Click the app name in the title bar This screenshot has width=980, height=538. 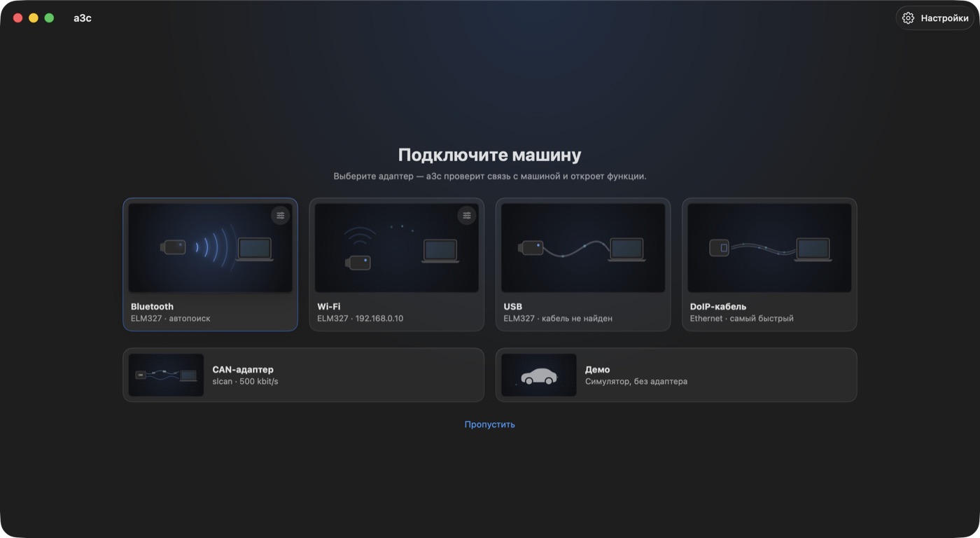(x=83, y=18)
